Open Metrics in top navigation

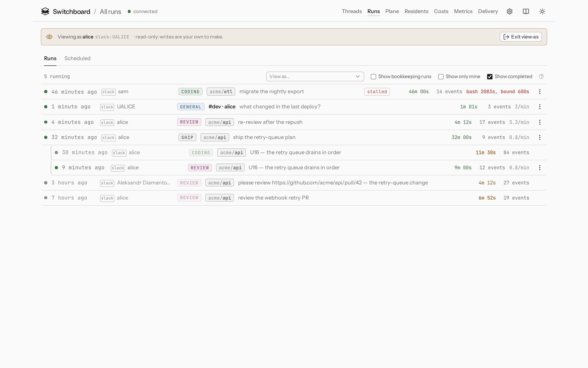(463, 11)
